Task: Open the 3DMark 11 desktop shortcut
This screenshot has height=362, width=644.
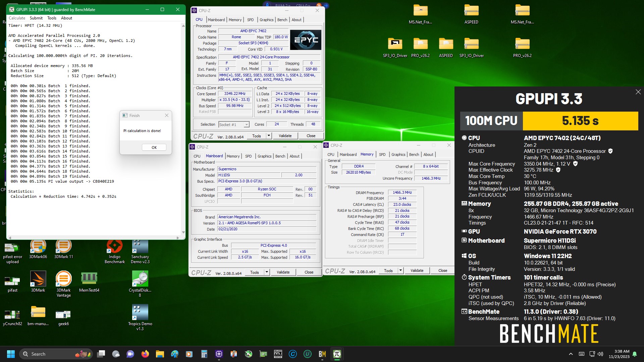Action: pos(63,249)
